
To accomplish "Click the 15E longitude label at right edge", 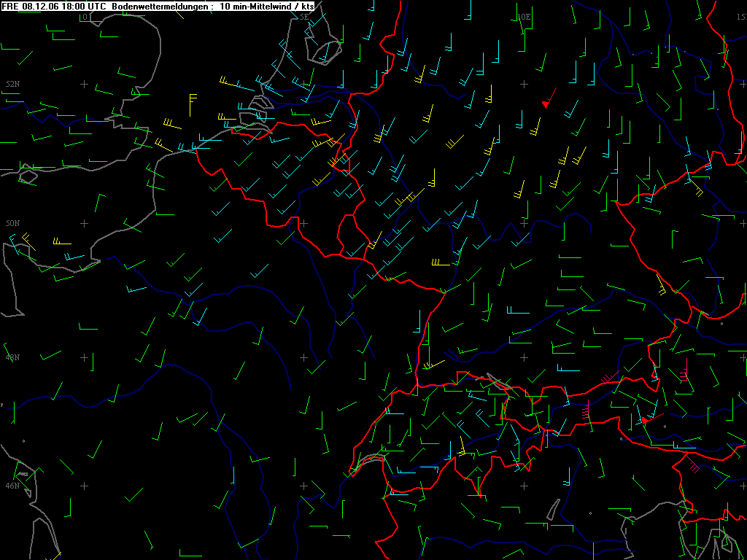I will point(740,16).
